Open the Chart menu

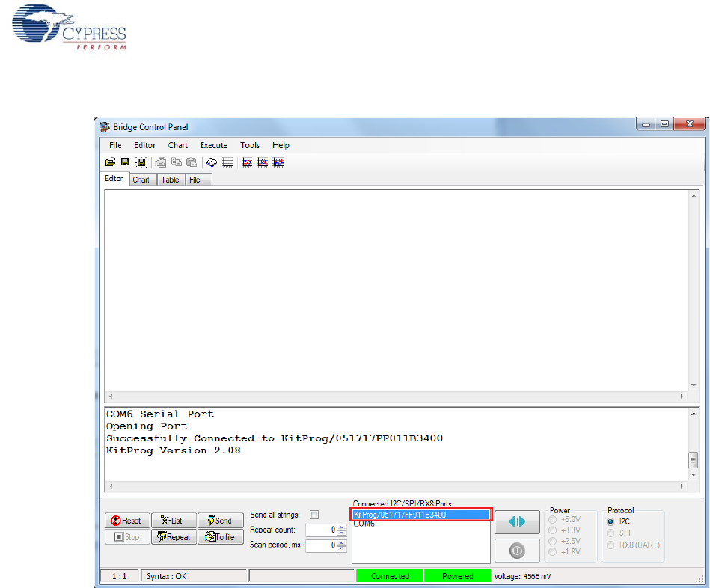tap(177, 145)
